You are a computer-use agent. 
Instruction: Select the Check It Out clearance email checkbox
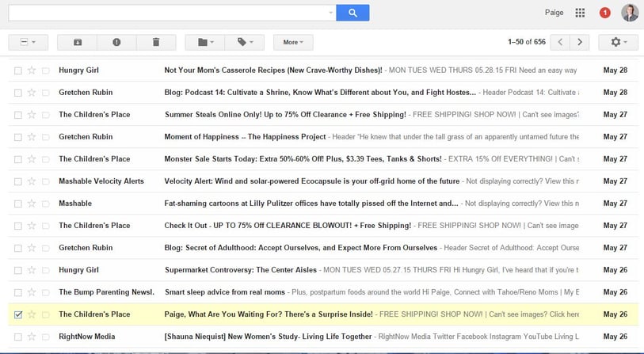(x=18, y=226)
